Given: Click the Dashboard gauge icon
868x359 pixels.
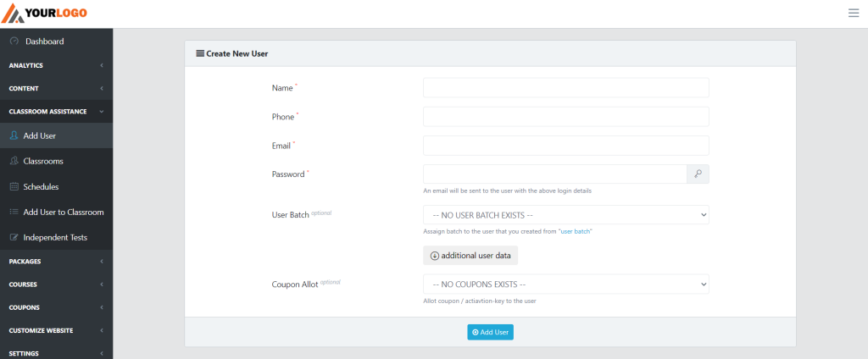Looking at the screenshot, I should click(14, 41).
